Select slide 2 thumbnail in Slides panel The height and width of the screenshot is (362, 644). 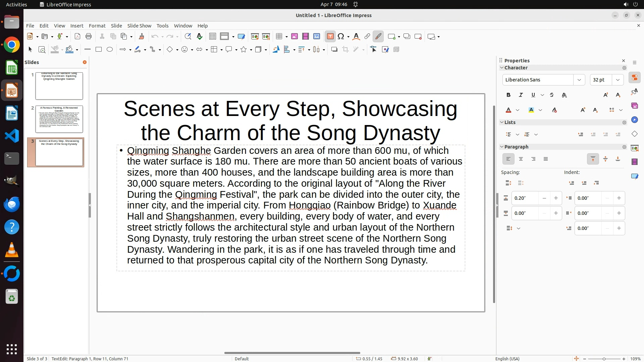(59, 119)
